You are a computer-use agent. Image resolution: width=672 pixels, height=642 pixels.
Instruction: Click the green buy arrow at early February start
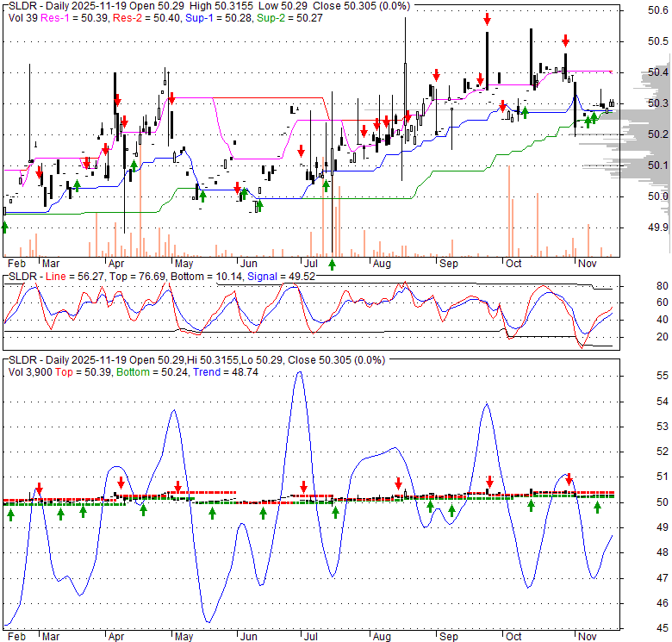pyautogui.click(x=4, y=226)
